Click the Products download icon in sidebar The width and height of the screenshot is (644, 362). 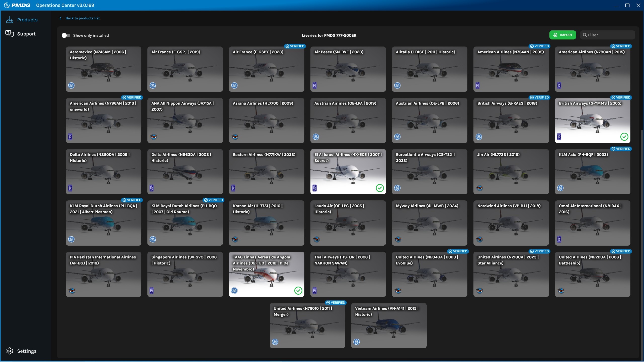click(10, 20)
